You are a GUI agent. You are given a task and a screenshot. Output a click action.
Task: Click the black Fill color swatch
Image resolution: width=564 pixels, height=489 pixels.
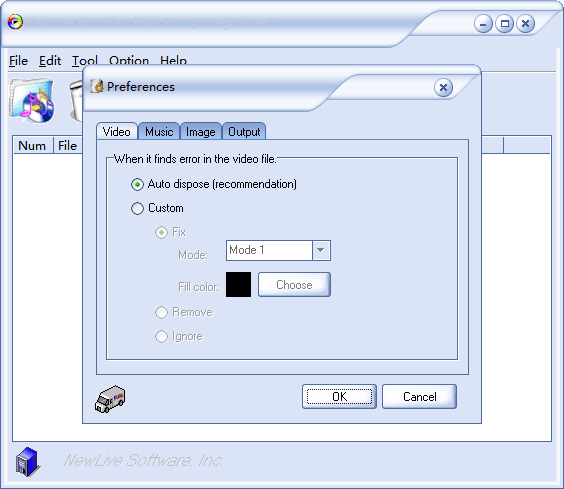click(238, 284)
